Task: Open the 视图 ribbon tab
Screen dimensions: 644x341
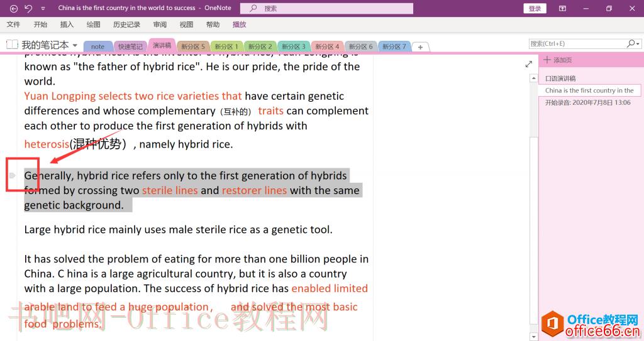Action: point(186,24)
